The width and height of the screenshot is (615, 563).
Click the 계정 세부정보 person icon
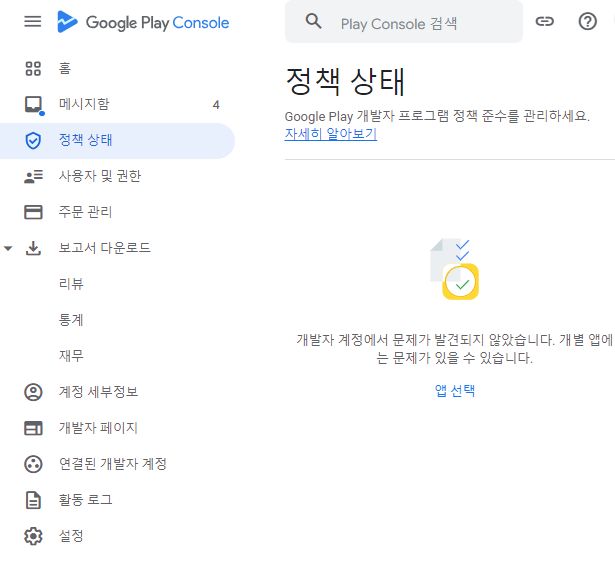(33, 392)
